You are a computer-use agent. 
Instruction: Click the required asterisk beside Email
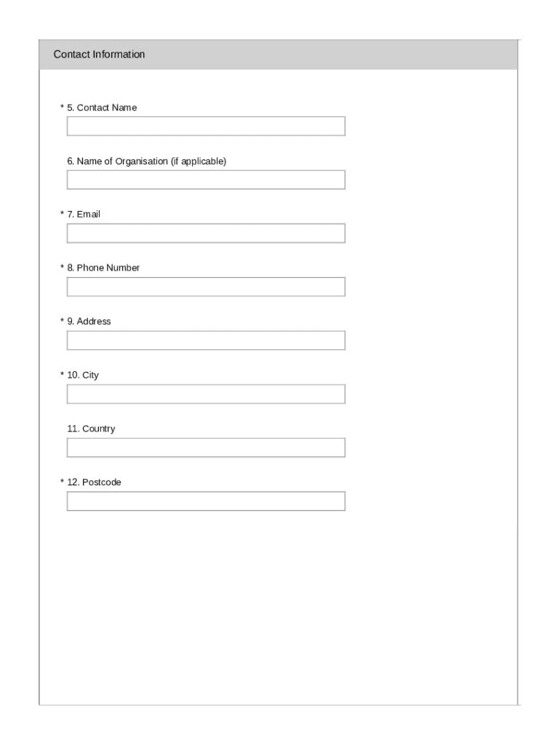point(61,214)
